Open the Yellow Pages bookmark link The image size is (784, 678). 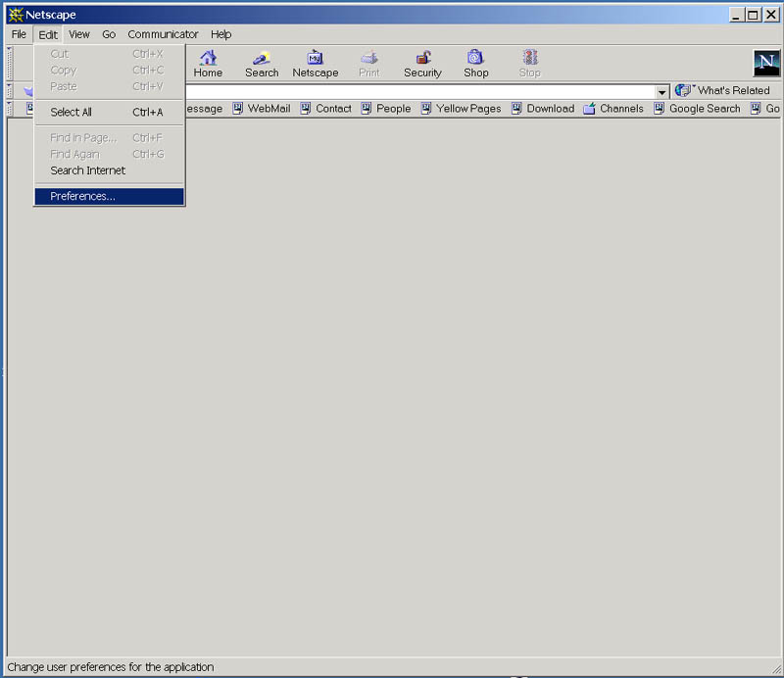[x=468, y=109]
